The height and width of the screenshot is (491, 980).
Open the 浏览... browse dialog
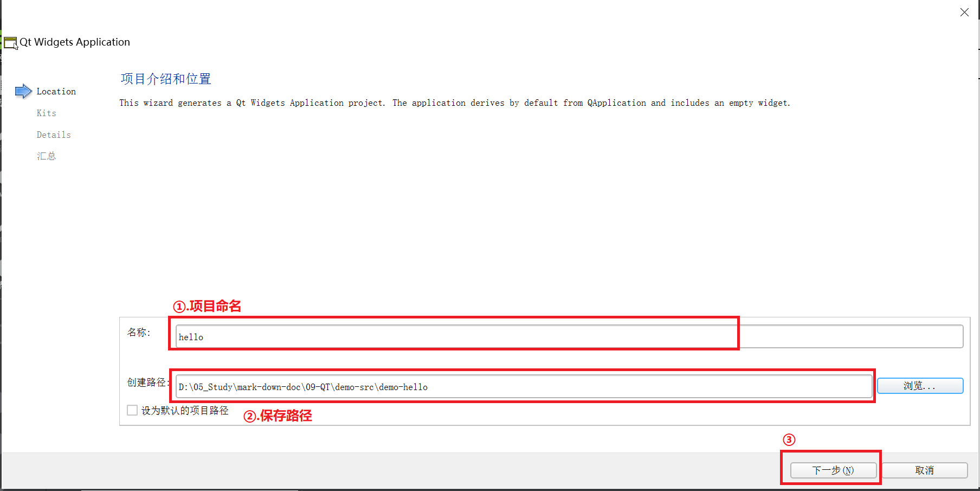point(920,386)
